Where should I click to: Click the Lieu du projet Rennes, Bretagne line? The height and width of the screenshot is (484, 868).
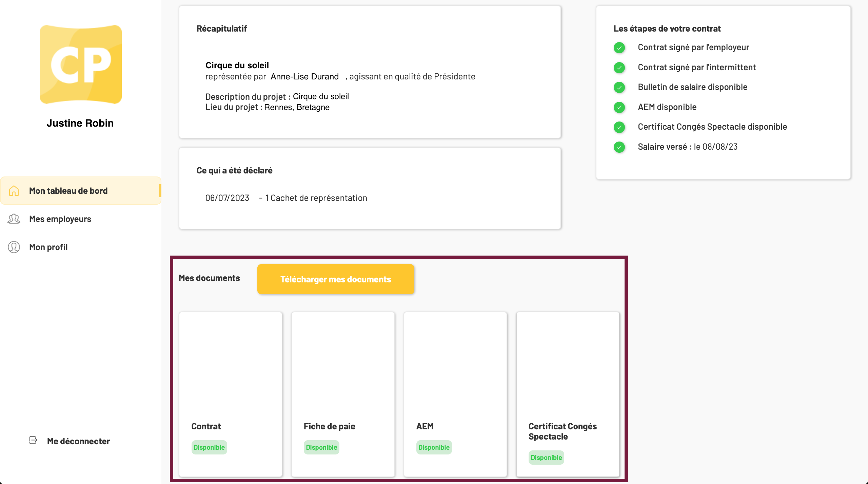coord(267,107)
